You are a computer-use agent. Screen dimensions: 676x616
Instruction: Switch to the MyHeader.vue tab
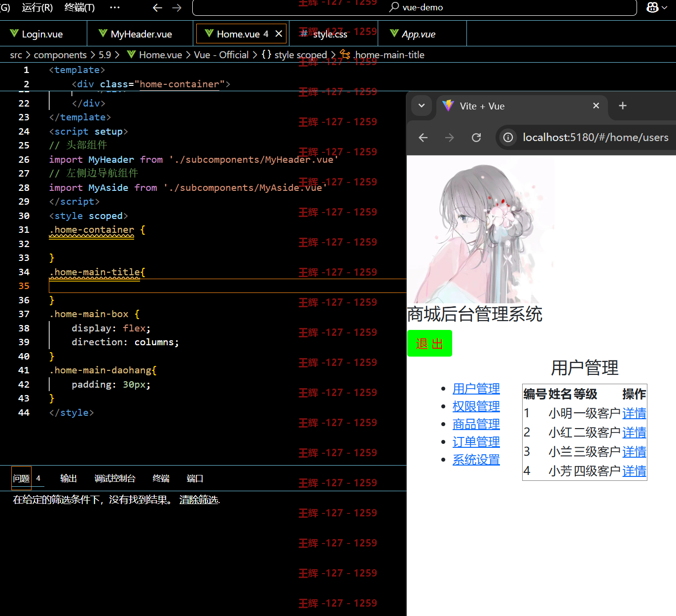pos(140,34)
